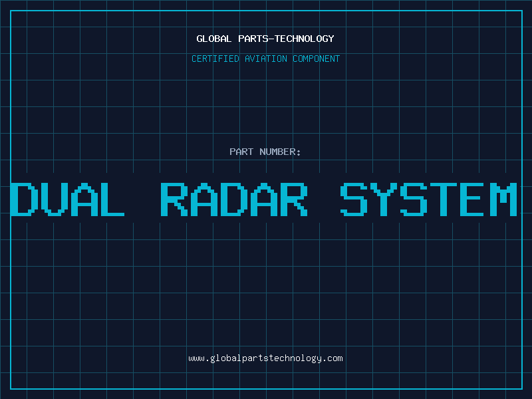Image resolution: width=532 pixels, height=399 pixels.
Task: Click the letter M ending SYSTEM
Action: 503,199
